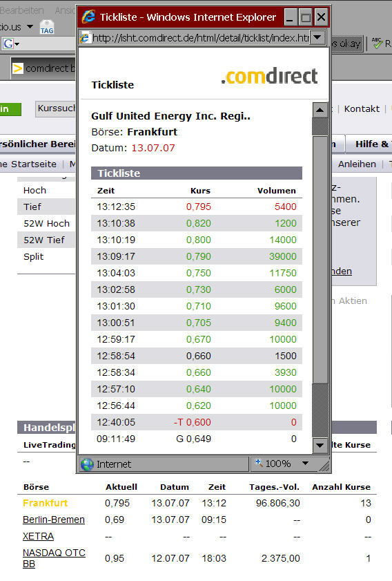Image resolution: width=392 pixels, height=581 pixels.
Task: Open the Bearbeiten menu in background browser
Action: [22, 10]
